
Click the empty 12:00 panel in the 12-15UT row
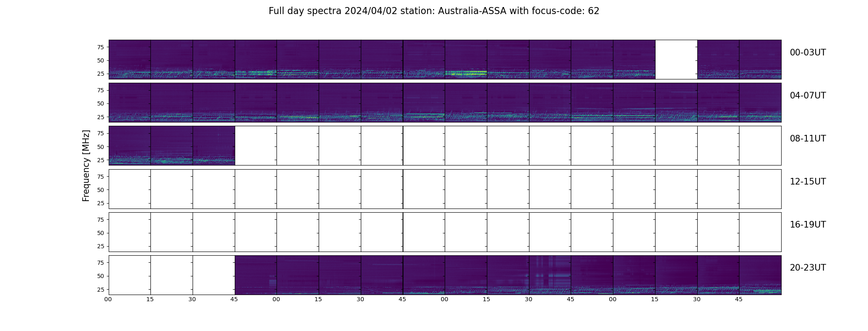coord(130,189)
